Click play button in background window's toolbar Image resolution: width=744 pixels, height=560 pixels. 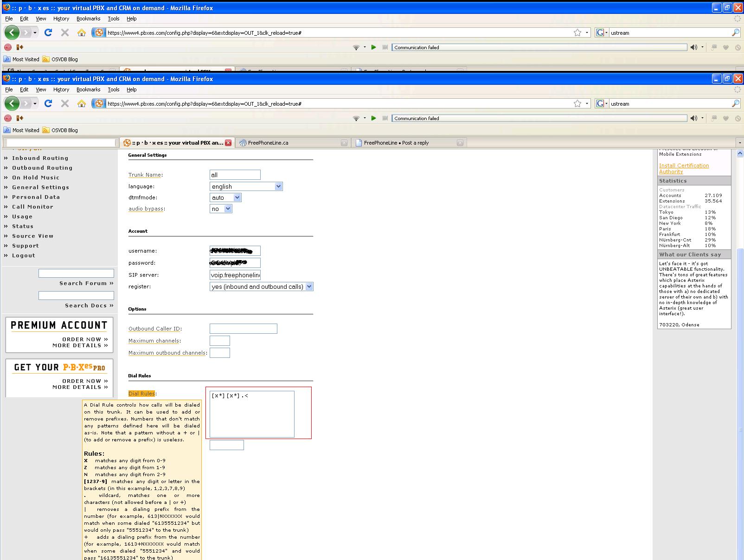tap(373, 47)
